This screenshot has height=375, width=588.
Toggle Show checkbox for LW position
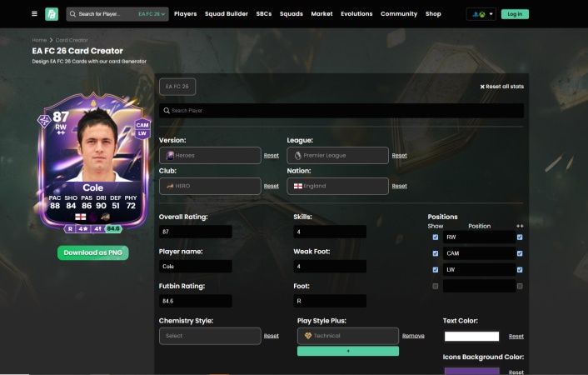pyautogui.click(x=436, y=270)
